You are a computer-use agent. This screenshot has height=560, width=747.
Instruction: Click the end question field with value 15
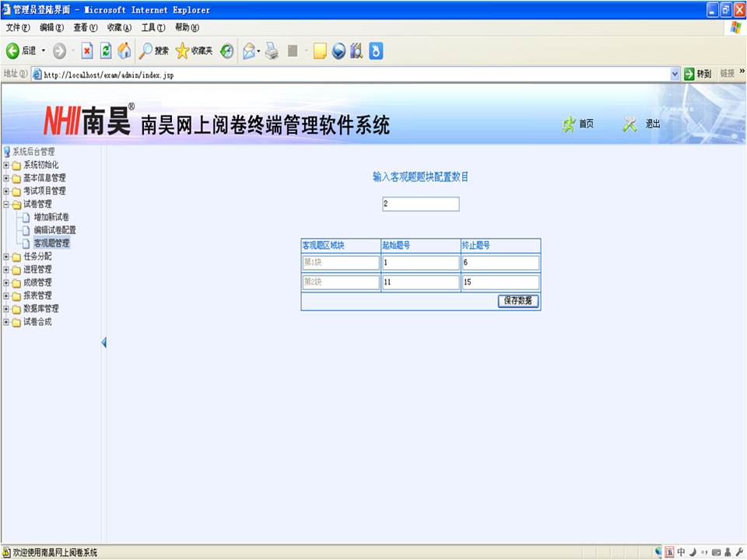coord(500,282)
